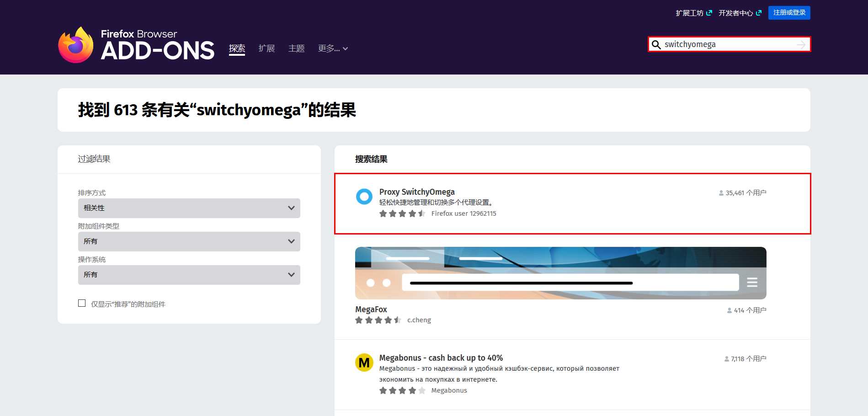868x416 pixels.
Task: Click the external link icon beside 开发者中心
Action: (x=759, y=13)
